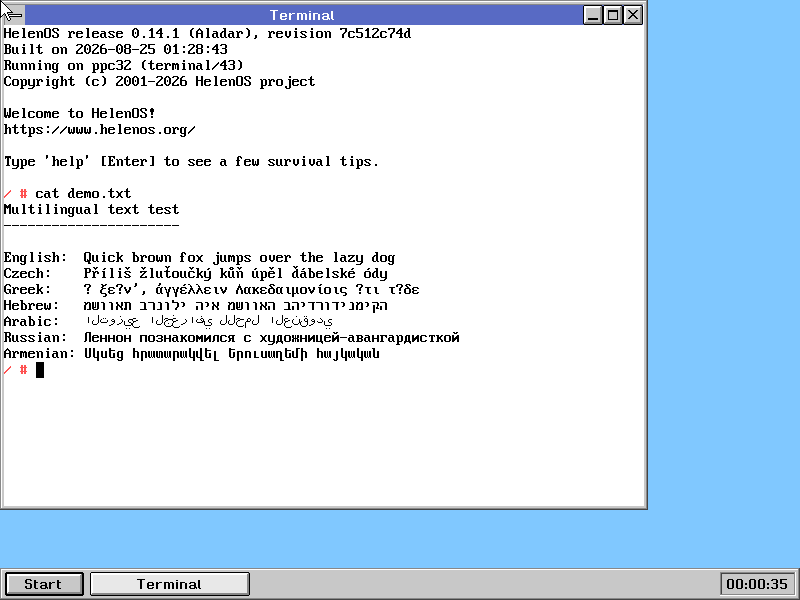
Task: Open the Start menu
Action: pos(44,584)
